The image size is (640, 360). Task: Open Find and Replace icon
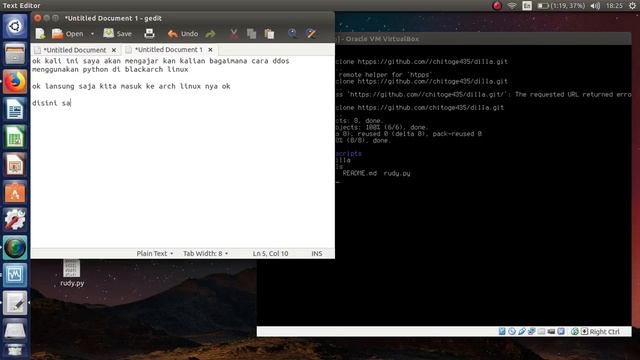pos(311,34)
